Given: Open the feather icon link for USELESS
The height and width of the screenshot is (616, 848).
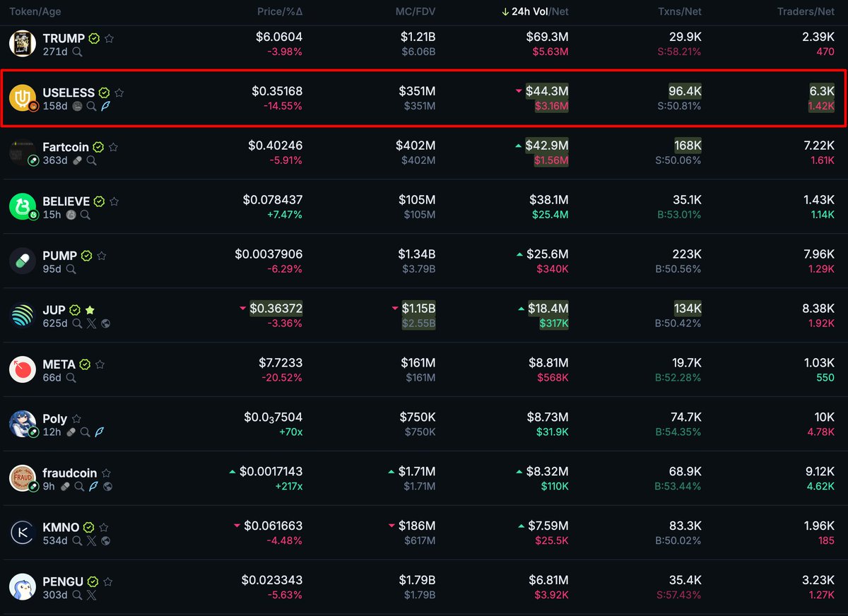Looking at the screenshot, I should point(105,106).
